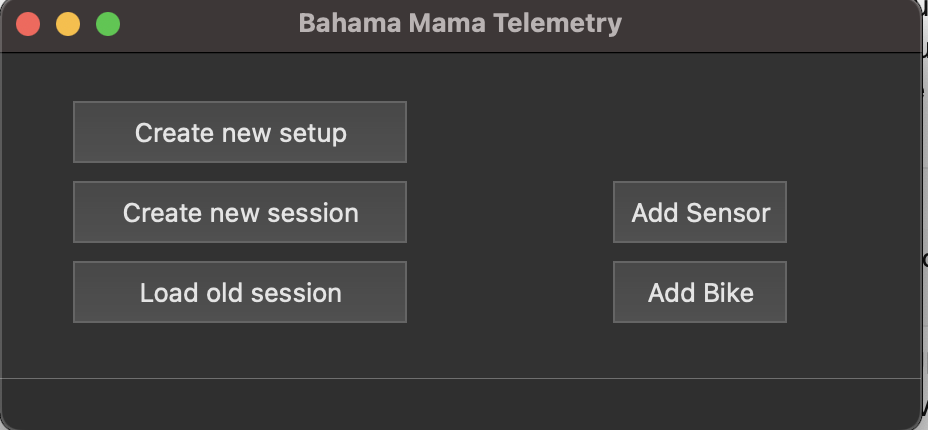Load a previously saved session

point(240,293)
